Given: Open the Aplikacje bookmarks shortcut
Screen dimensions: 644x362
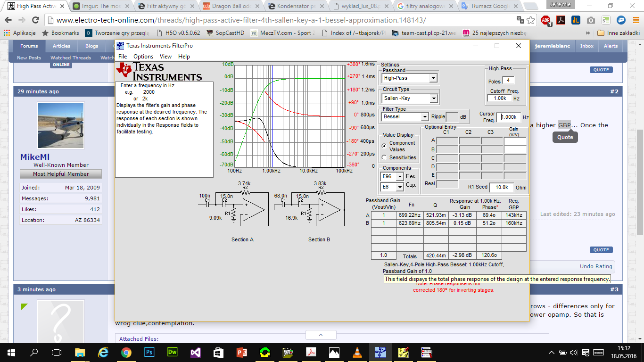Looking at the screenshot, I should click(20, 33).
